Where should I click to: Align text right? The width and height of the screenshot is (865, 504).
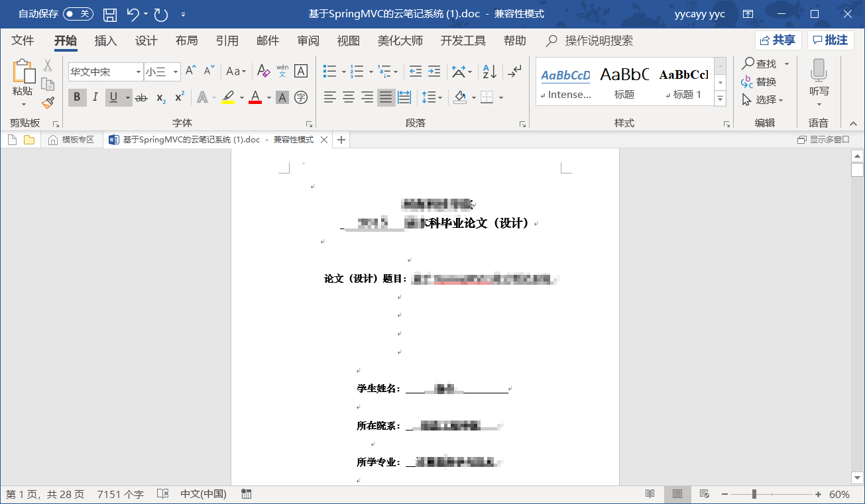pyautogui.click(x=367, y=98)
